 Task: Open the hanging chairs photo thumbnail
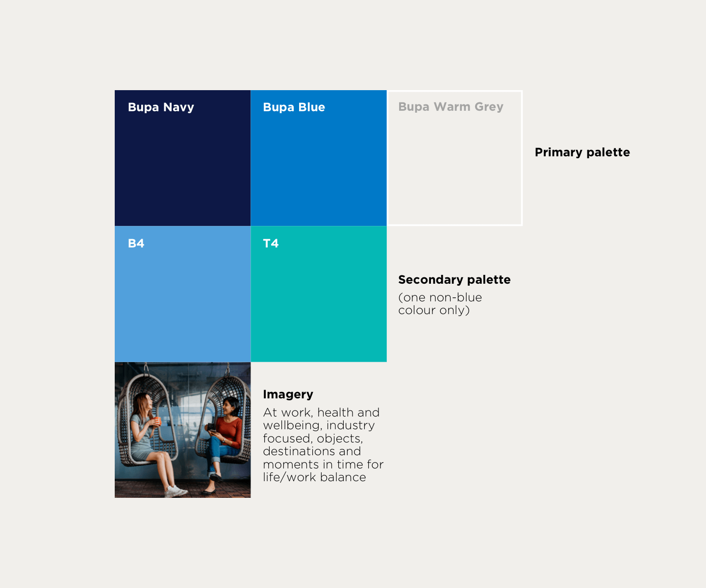coord(182,430)
